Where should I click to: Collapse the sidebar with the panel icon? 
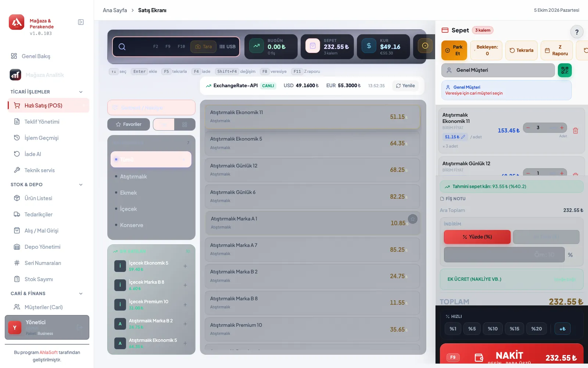81,22
